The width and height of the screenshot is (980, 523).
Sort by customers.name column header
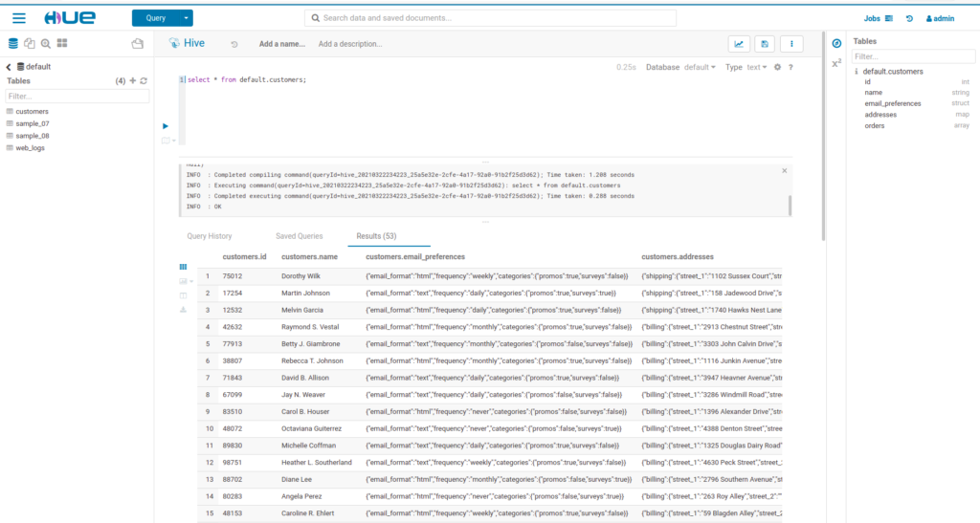tap(309, 256)
